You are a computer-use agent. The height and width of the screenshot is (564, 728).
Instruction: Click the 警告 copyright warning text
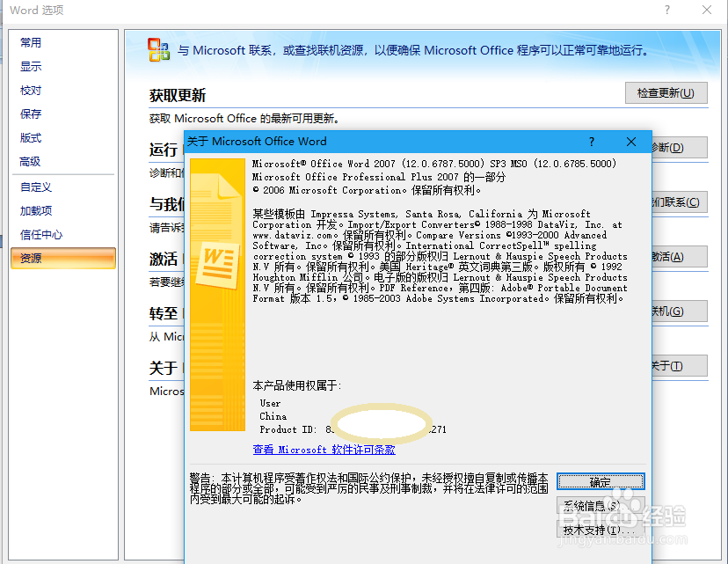368,488
